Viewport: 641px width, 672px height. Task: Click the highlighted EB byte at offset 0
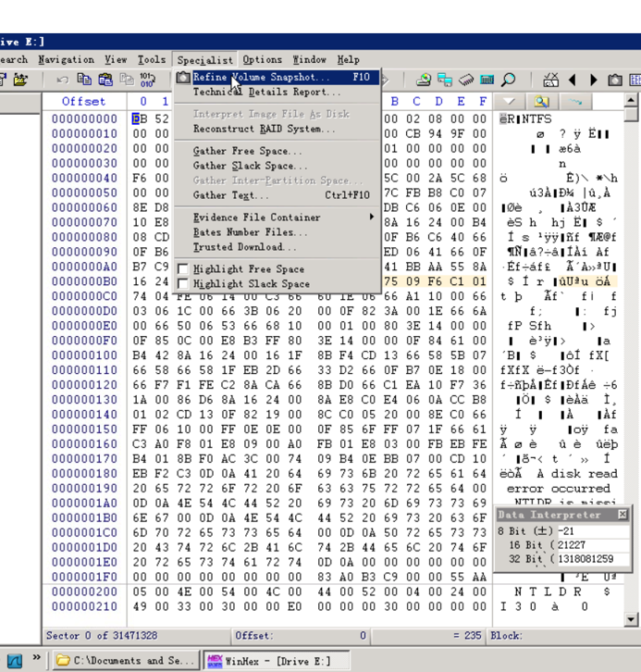[140, 118]
